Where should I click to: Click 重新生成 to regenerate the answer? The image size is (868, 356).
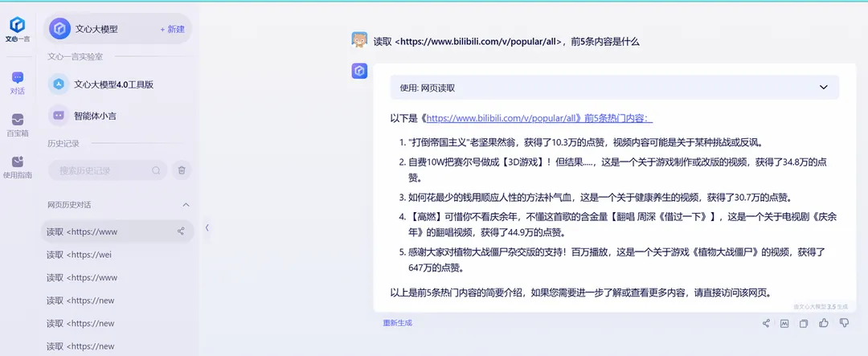point(397,323)
